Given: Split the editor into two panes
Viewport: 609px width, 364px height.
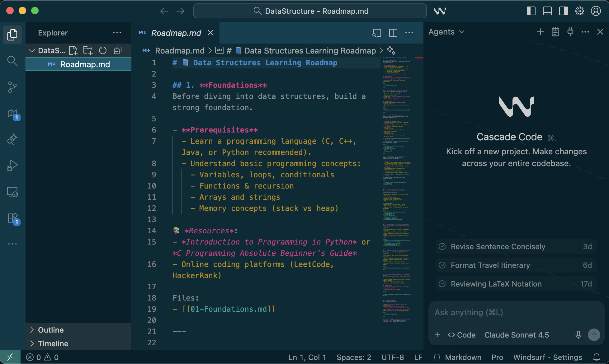Looking at the screenshot, I should (393, 33).
